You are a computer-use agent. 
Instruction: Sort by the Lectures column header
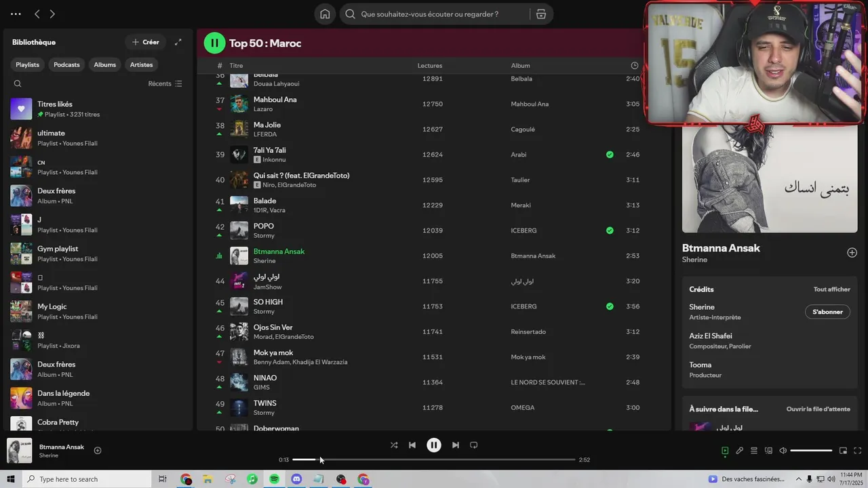[x=430, y=66]
